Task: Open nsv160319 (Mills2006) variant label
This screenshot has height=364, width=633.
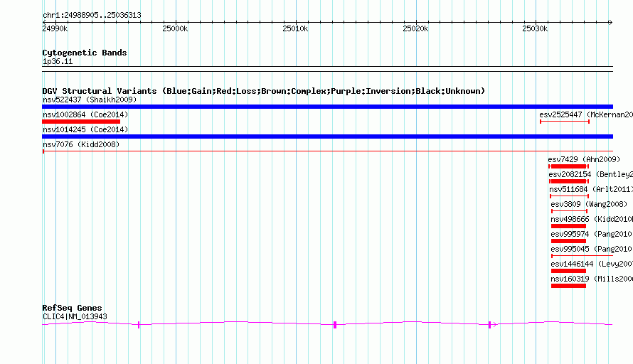Action: [592, 279]
